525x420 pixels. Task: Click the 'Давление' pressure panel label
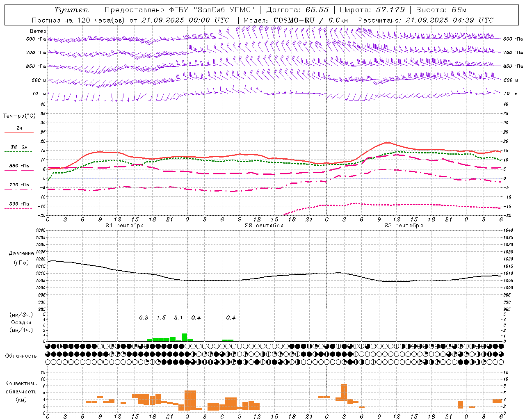point(21,253)
